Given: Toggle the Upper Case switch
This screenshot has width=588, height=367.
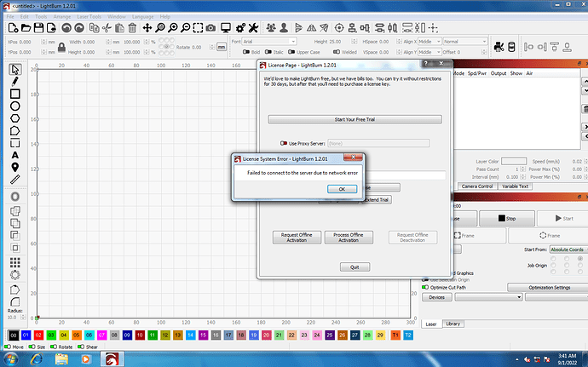Looking at the screenshot, I should (x=291, y=52).
